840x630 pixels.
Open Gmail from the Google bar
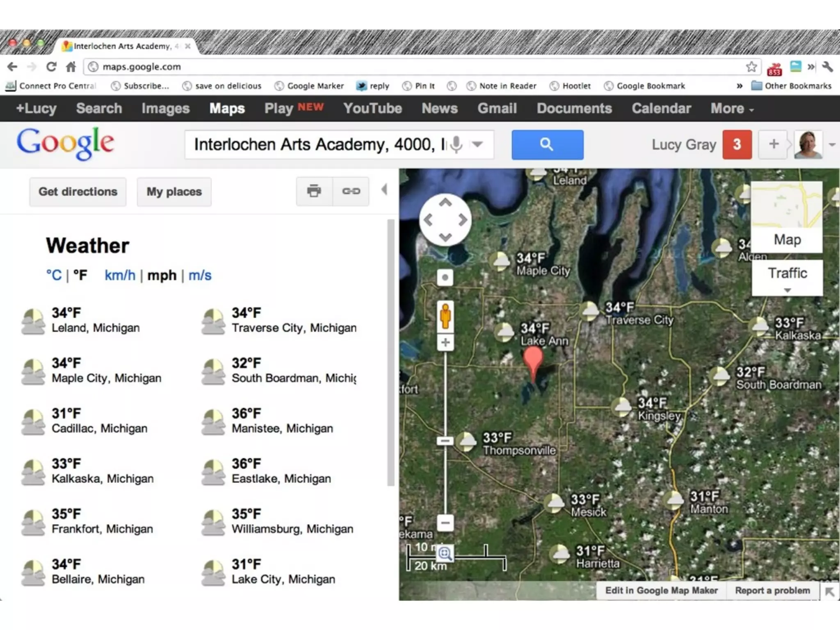click(497, 109)
